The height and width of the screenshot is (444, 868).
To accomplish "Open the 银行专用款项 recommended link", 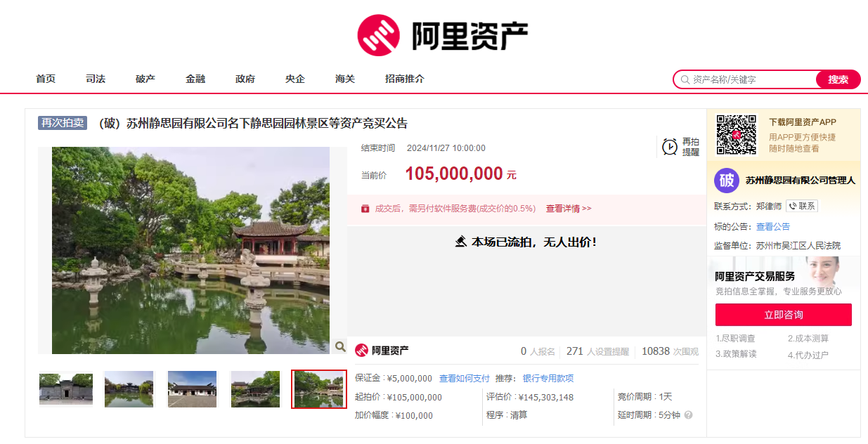I will 548,378.
